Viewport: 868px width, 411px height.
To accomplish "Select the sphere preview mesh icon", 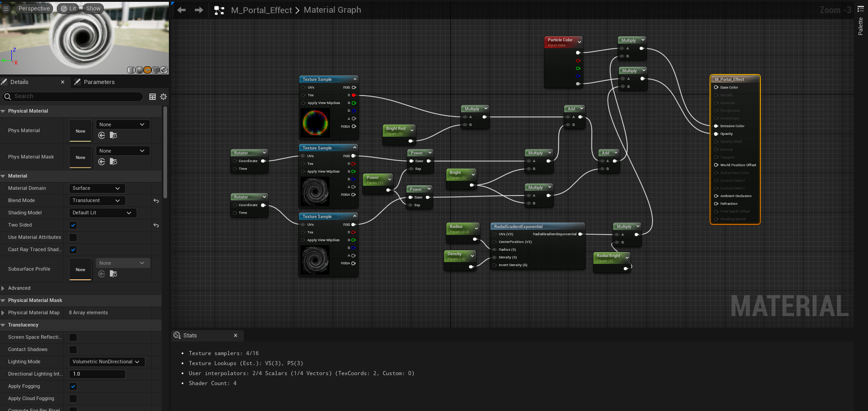I will point(139,70).
